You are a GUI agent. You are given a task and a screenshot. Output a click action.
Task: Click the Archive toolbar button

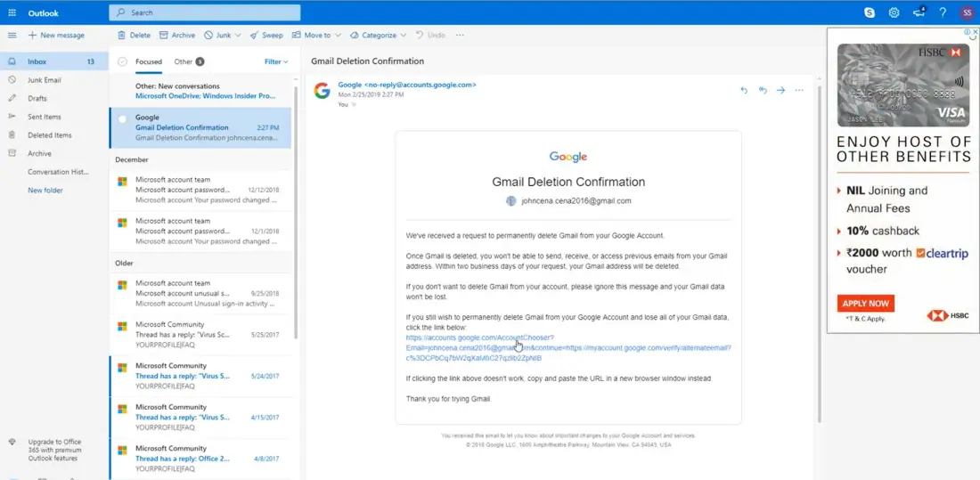click(177, 35)
